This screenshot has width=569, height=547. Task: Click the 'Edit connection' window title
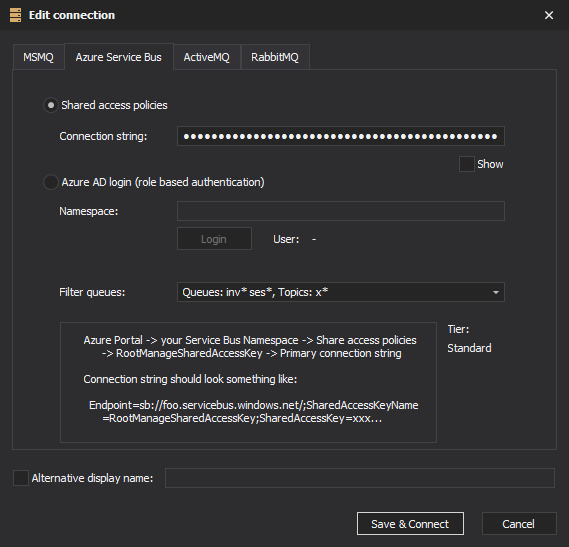[x=72, y=15]
